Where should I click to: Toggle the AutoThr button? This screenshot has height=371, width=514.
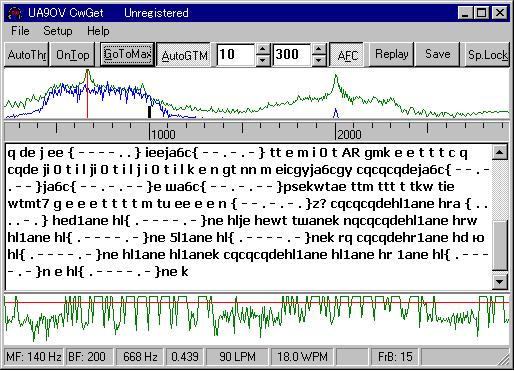point(27,55)
